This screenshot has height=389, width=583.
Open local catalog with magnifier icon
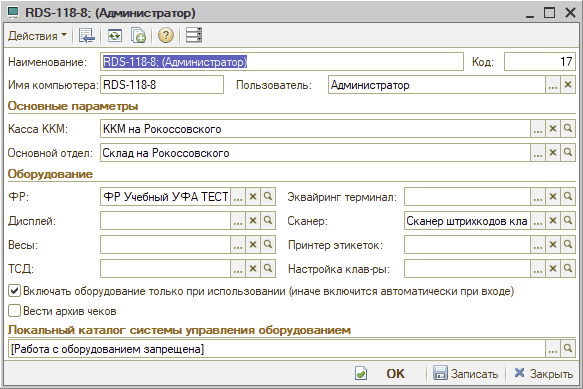click(x=568, y=349)
